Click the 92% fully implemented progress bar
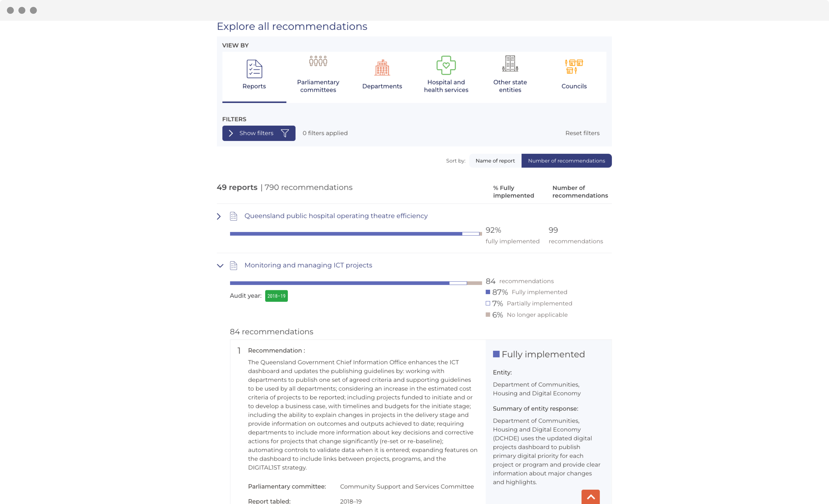 pos(355,234)
